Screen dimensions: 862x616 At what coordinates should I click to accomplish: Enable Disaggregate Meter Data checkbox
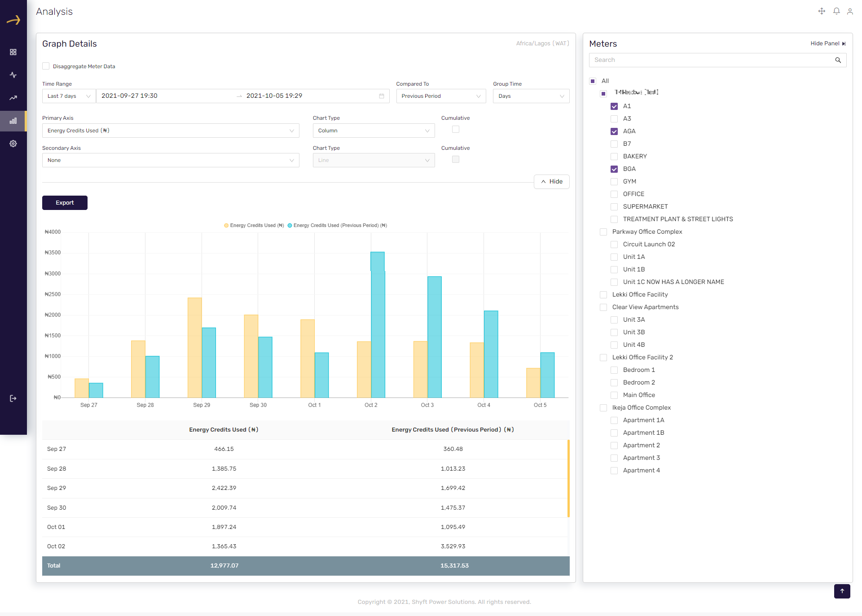[46, 66]
